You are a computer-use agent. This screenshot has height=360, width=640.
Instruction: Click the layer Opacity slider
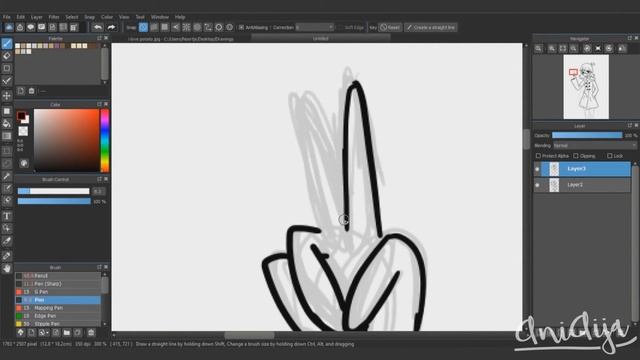(x=587, y=135)
